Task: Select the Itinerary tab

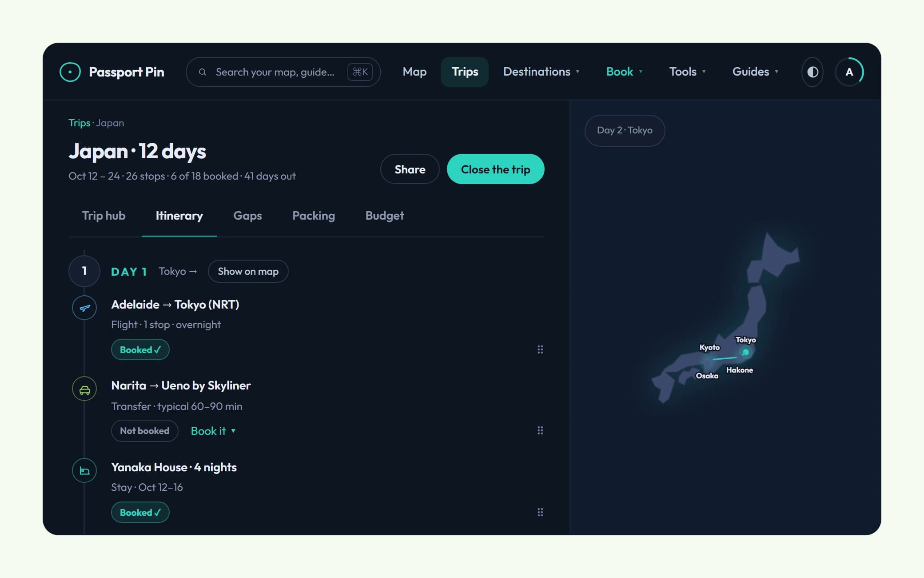Action: coord(179,216)
